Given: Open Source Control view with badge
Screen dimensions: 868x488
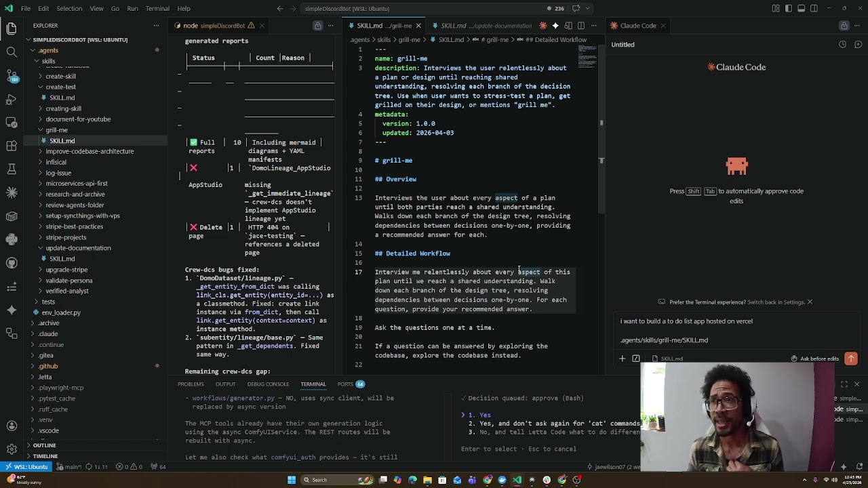Looking at the screenshot, I should [x=12, y=75].
